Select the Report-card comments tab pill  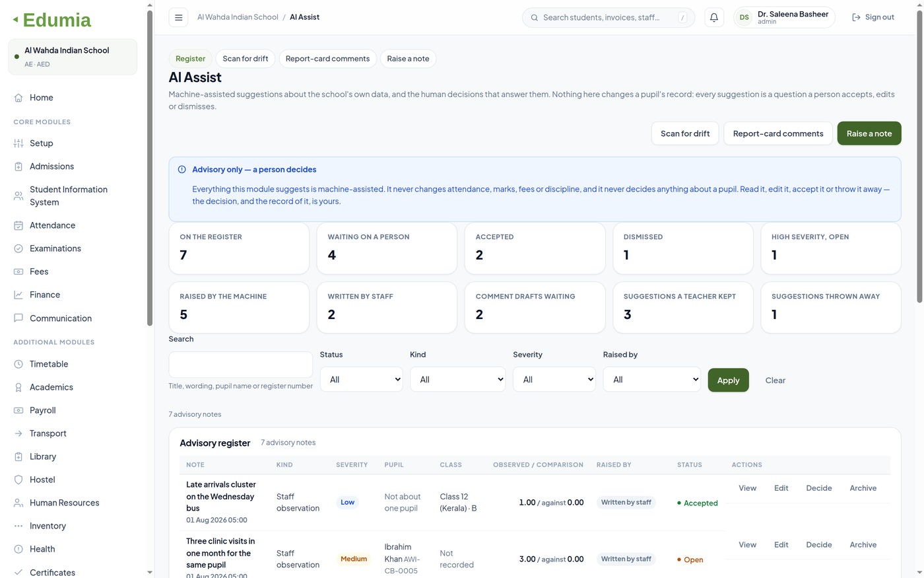[327, 59]
